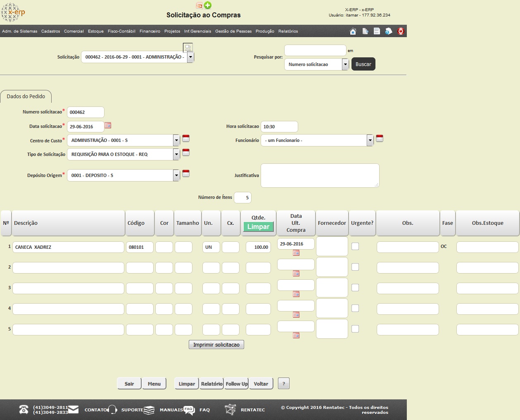Image resolution: width=520 pixels, height=420 pixels.
Task: Check the Urgente box for row 3
Action: tap(355, 288)
